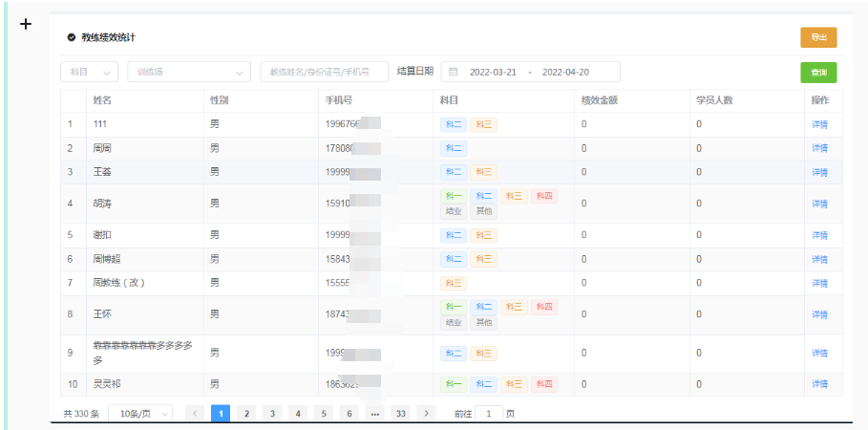The width and height of the screenshot is (868, 430).
Task: Open 详情 for 周周
Action: (x=819, y=148)
